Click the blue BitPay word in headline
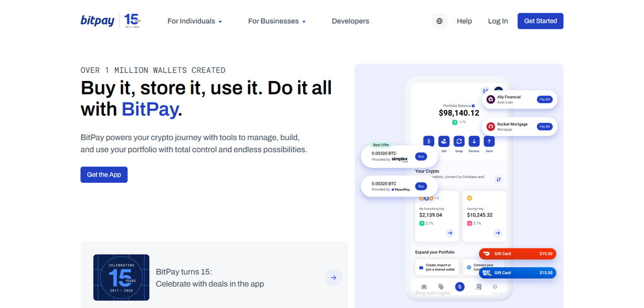644x308 pixels. click(150, 109)
